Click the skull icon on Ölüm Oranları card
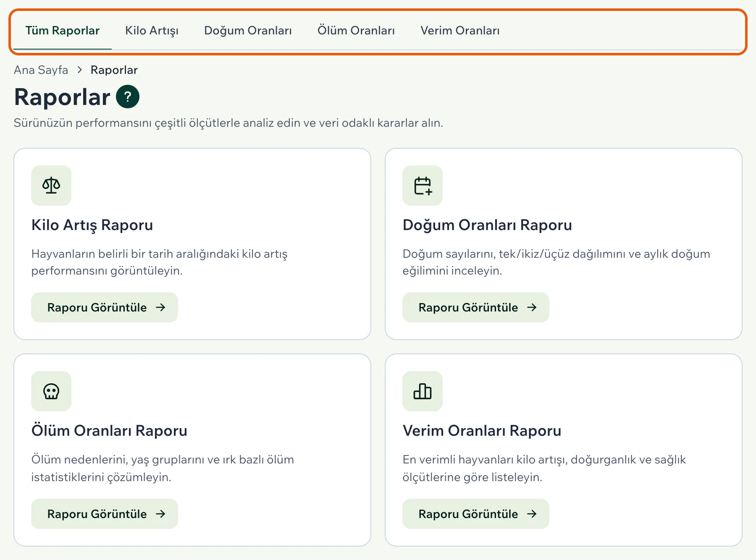756x560 pixels. [51, 391]
